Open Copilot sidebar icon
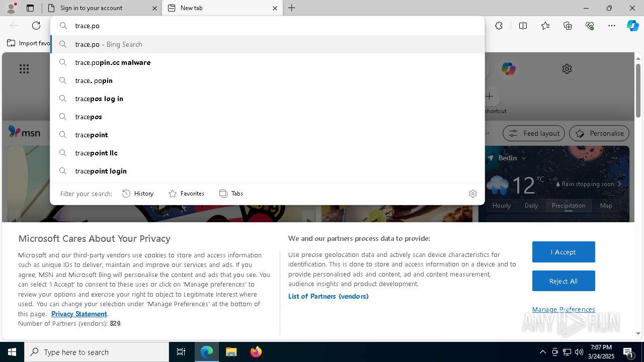This screenshot has width=644, height=362. point(632,26)
